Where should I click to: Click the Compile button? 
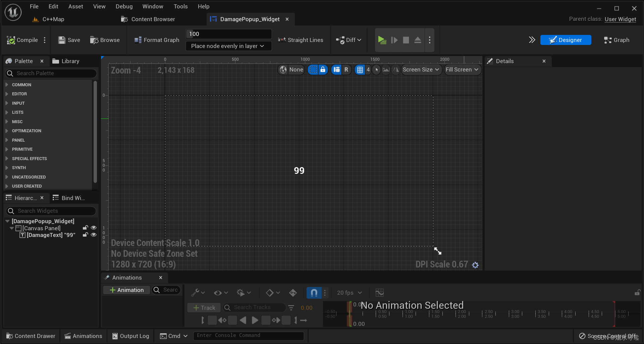22,40
